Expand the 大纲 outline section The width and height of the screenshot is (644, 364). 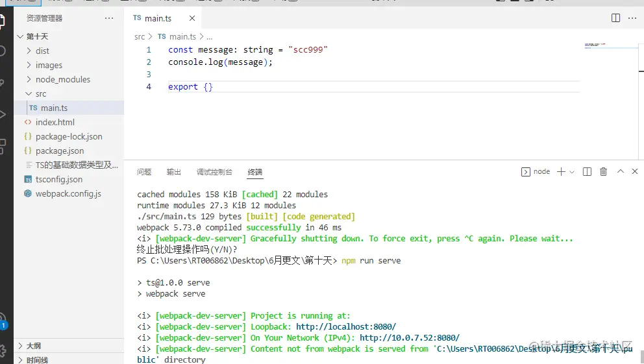(69, 346)
